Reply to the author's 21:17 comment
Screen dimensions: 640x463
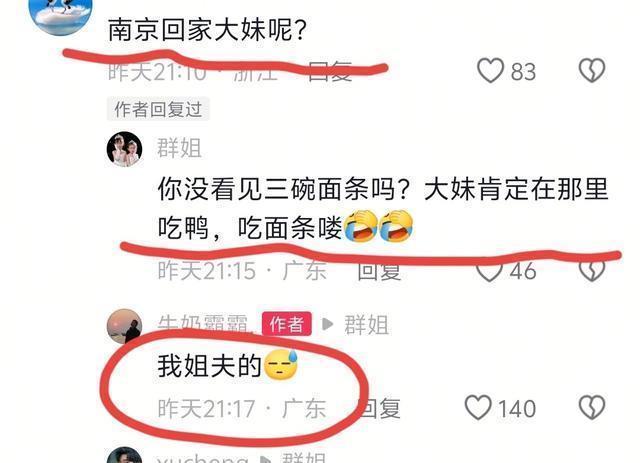[x=379, y=408]
